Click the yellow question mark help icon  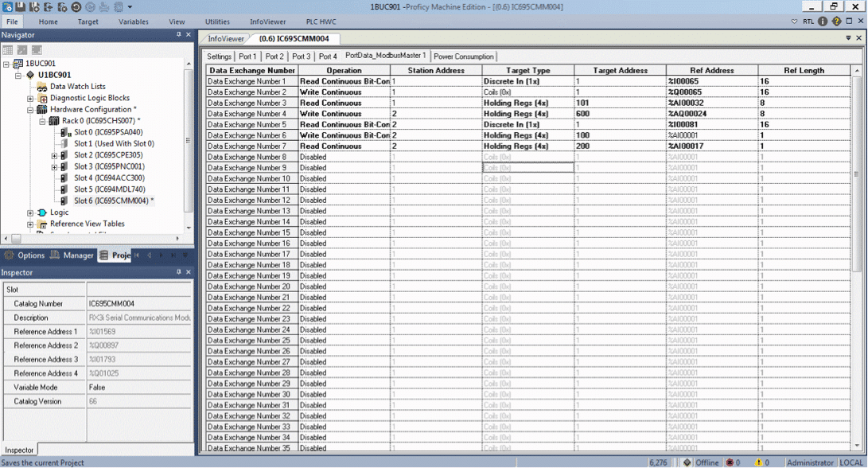[836, 21]
